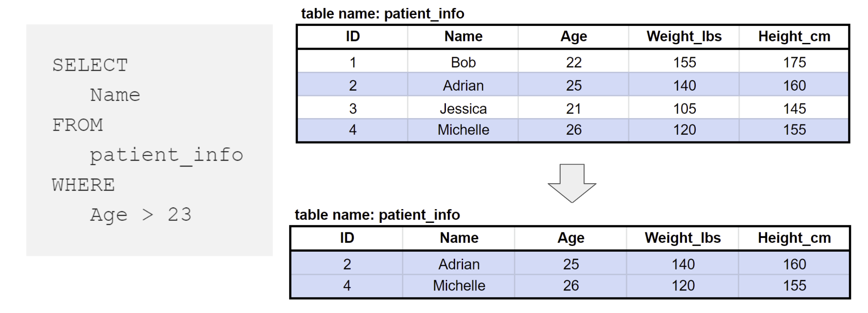The image size is (868, 313).
Task: Select the Jessica name cell
Action: [x=463, y=109]
